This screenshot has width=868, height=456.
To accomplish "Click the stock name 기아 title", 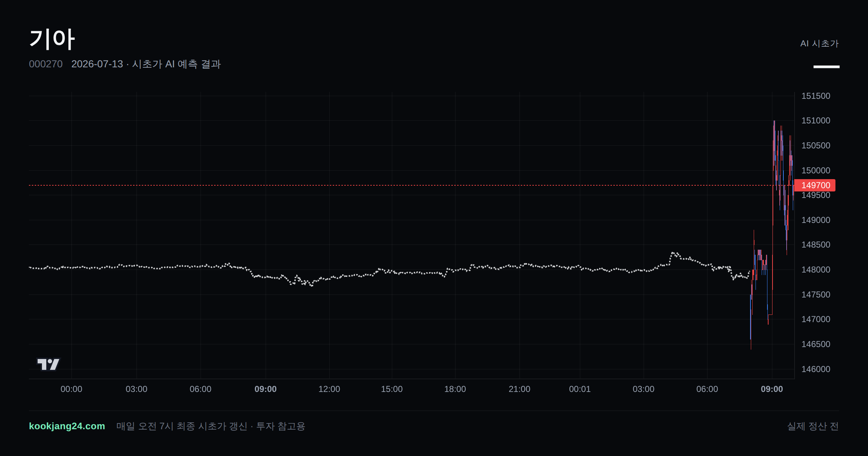I will tap(52, 39).
